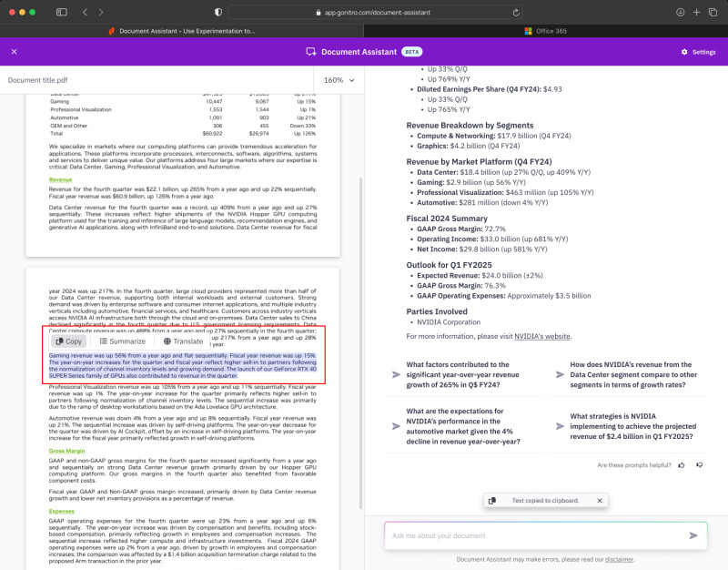The height and width of the screenshot is (570, 728).
Task: Ask about NVIDIA strategies for projected revenue
Action: coord(627,426)
